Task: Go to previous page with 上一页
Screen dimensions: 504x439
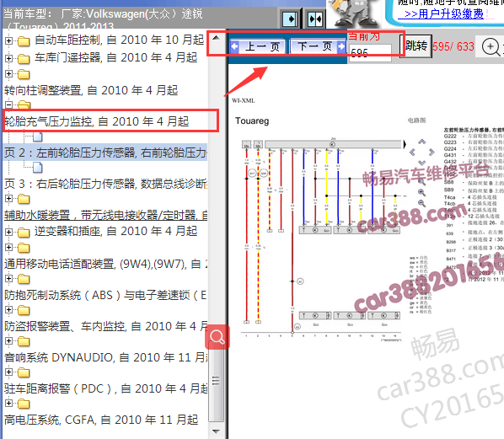Action: 258,46
